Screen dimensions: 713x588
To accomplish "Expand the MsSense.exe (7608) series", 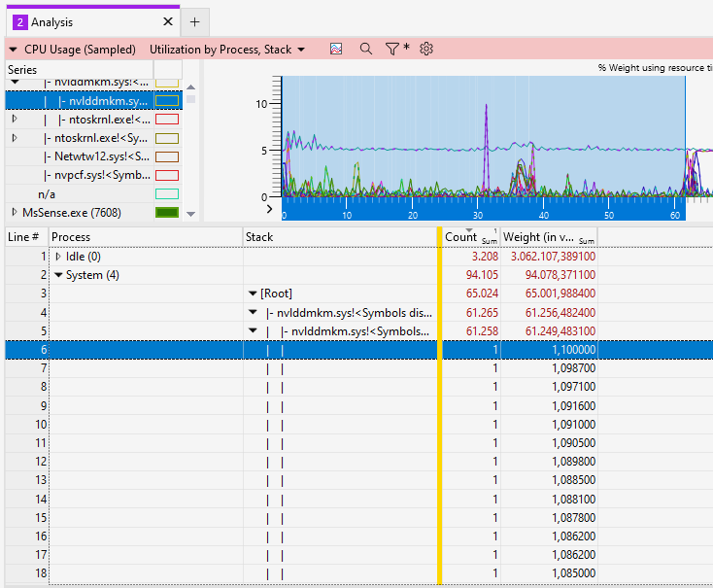I will 15,212.
